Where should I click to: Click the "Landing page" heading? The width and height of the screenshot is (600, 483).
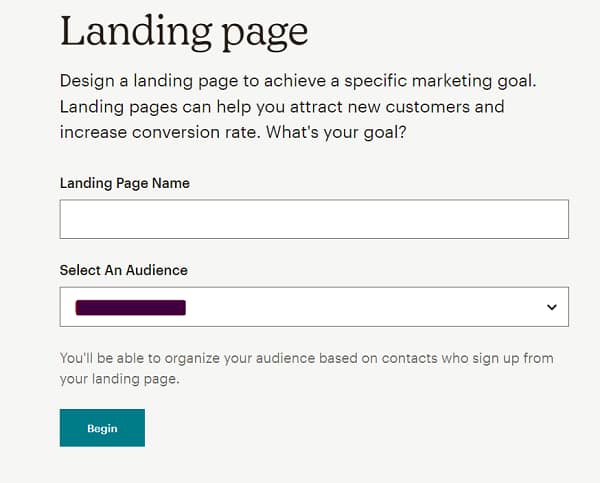click(x=184, y=31)
